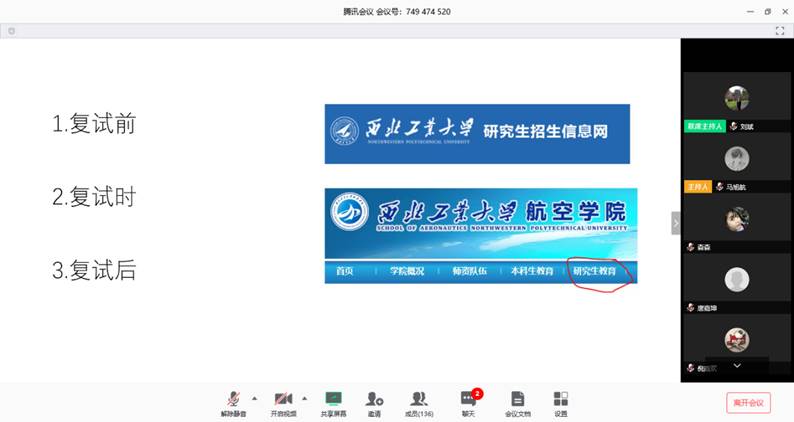The image size is (794, 422).
Task: Collapse the participant video sidebar
Action: [x=675, y=222]
